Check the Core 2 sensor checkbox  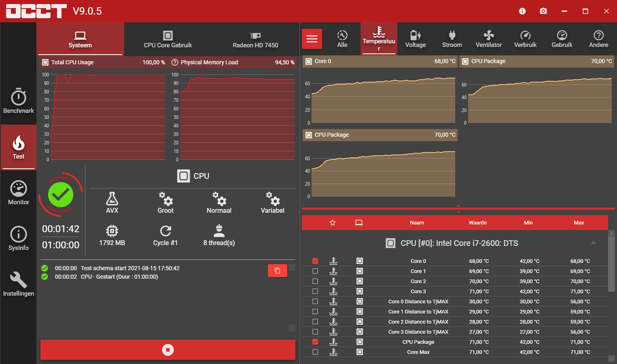315,281
